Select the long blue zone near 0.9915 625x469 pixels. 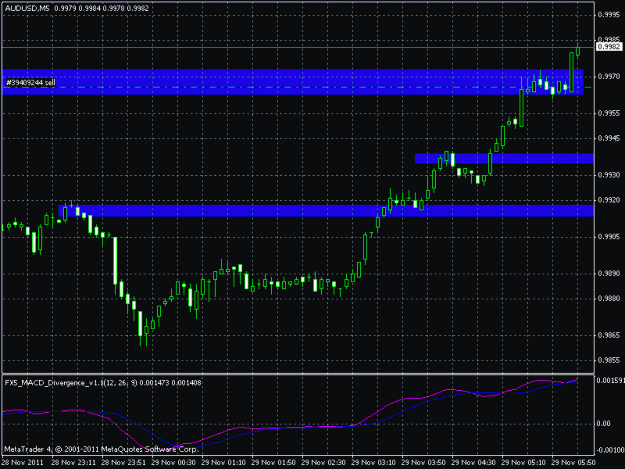pos(326,211)
